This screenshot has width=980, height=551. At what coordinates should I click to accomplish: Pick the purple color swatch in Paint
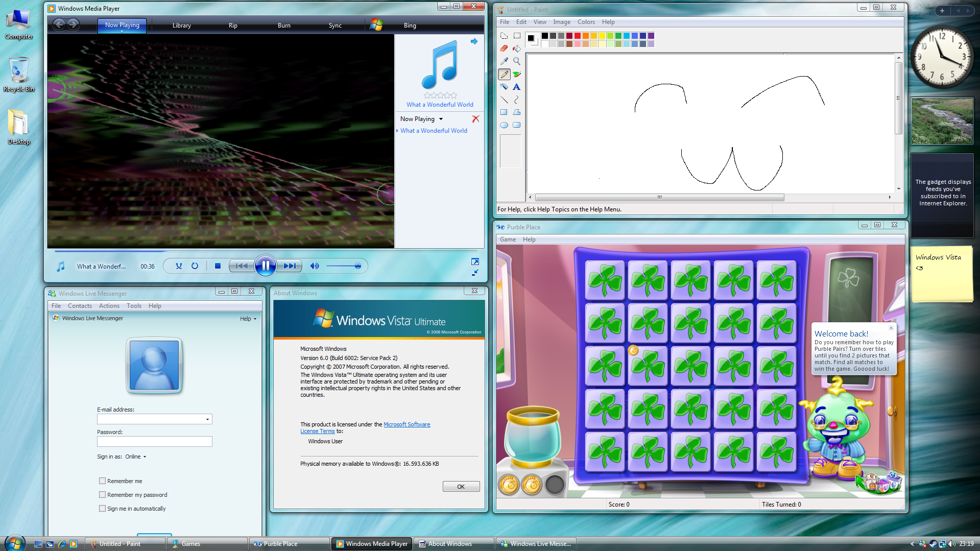651,36
